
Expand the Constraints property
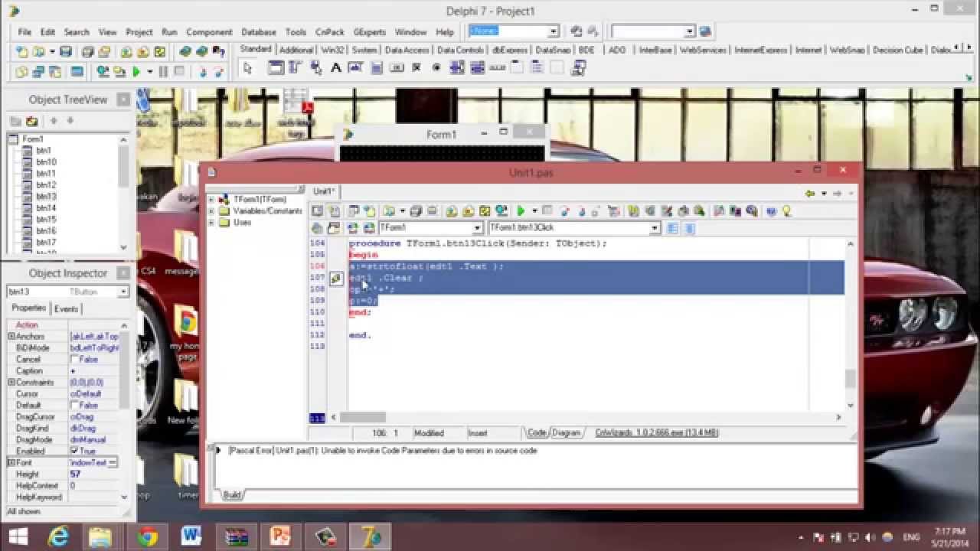[x=11, y=382]
